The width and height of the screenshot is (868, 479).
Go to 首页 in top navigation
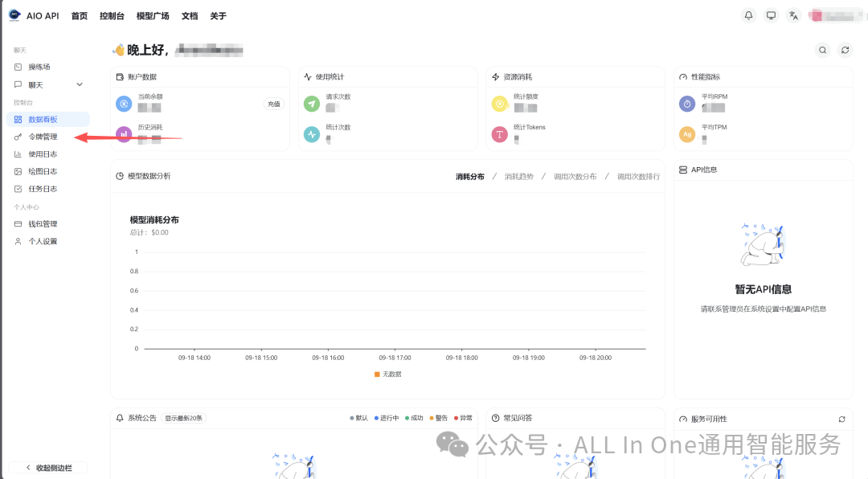click(79, 16)
